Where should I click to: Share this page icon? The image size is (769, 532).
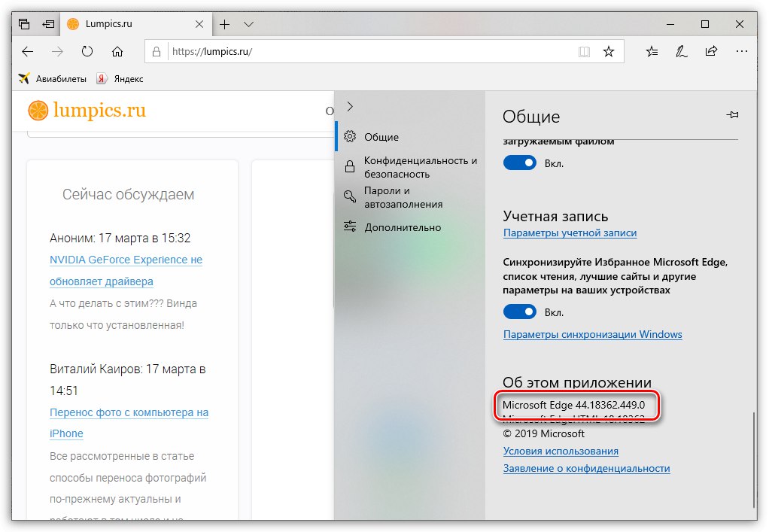pyautogui.click(x=711, y=51)
